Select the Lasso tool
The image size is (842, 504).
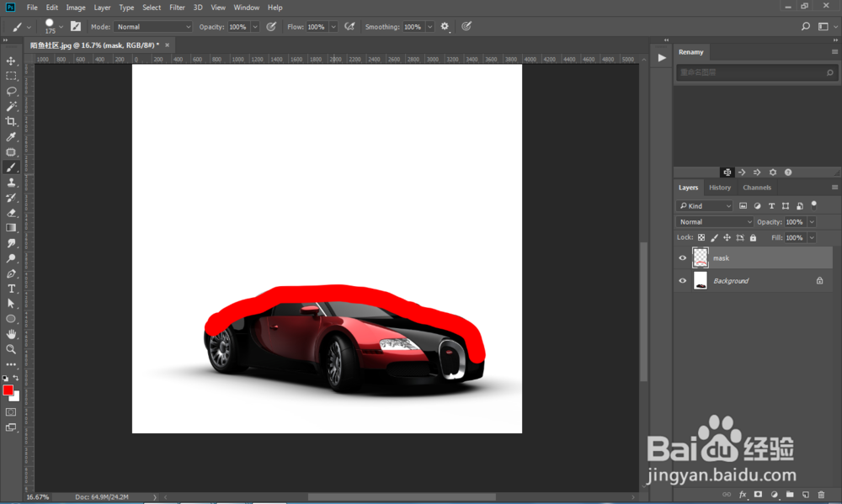point(12,91)
